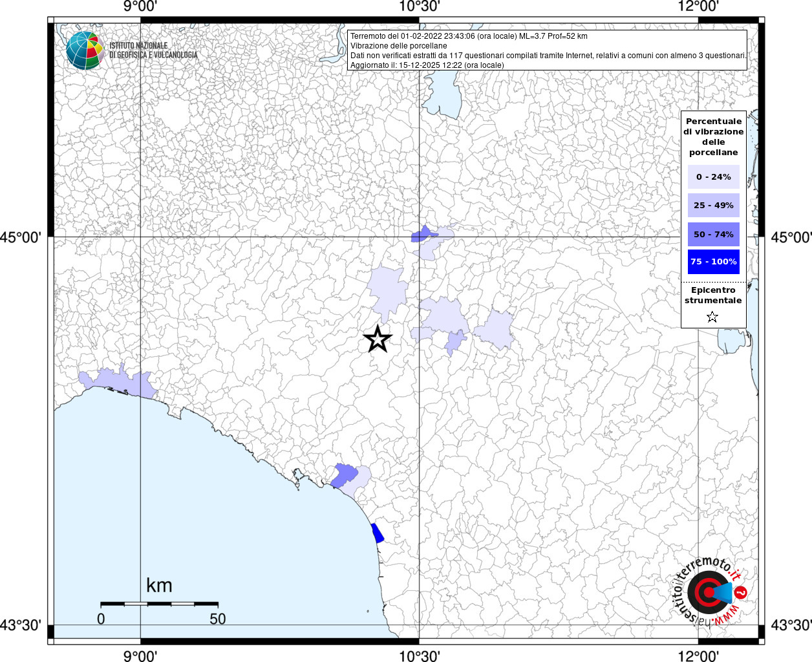Click the 25 - 49% legend swatch
The height and width of the screenshot is (662, 812).
point(713,205)
